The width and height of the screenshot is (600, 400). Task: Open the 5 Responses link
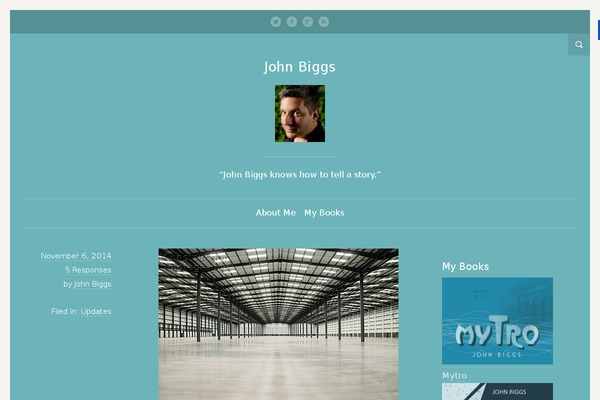click(88, 270)
